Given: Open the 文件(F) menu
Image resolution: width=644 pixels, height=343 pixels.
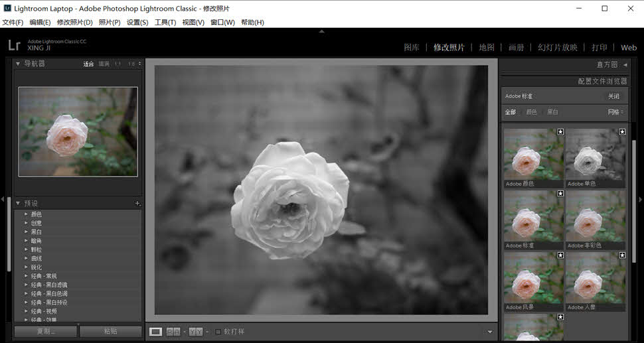Looking at the screenshot, I should pos(13,23).
